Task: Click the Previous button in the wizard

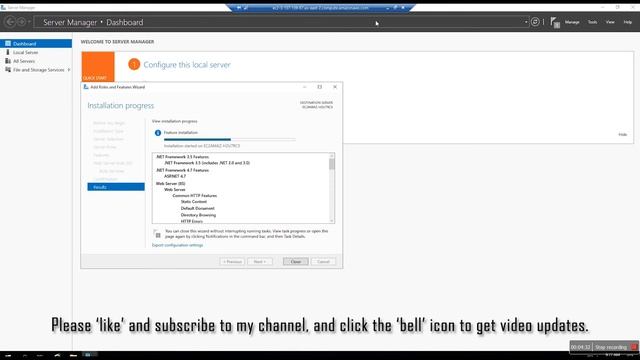Action: pos(232,261)
